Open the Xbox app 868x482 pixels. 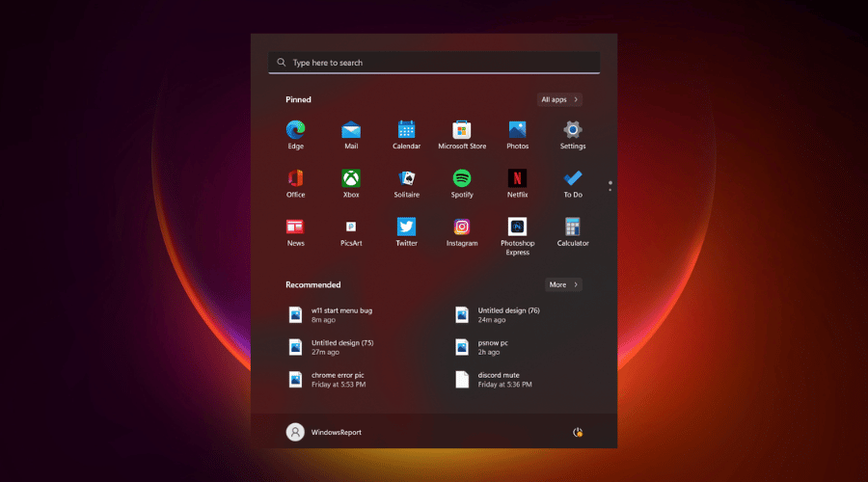(x=351, y=183)
